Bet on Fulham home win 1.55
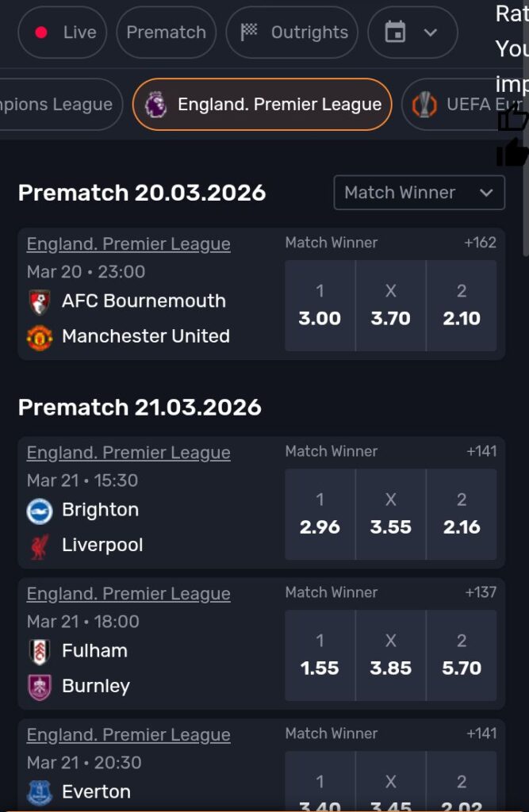529x812 pixels. click(x=320, y=656)
